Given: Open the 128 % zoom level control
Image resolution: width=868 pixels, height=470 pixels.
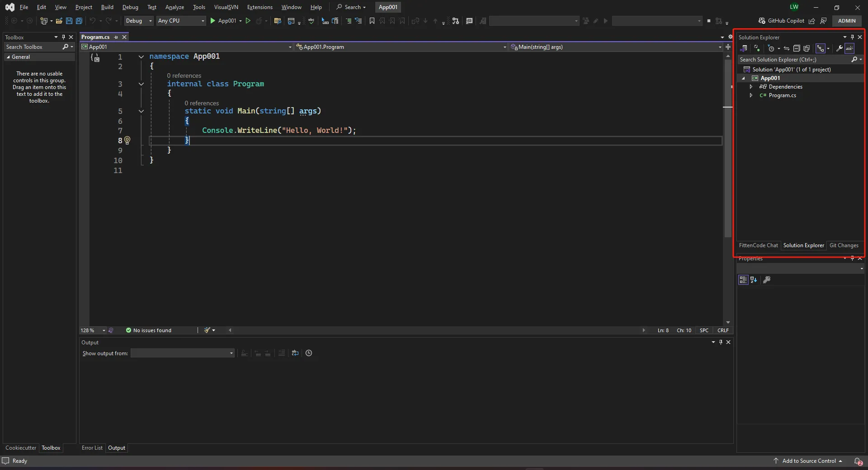Looking at the screenshot, I should click(93, 330).
